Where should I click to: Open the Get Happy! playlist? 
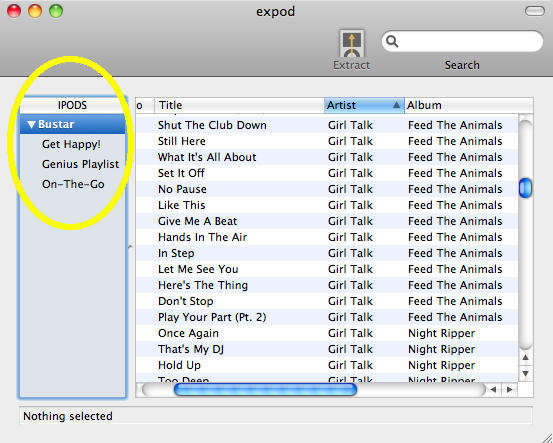[x=71, y=144]
